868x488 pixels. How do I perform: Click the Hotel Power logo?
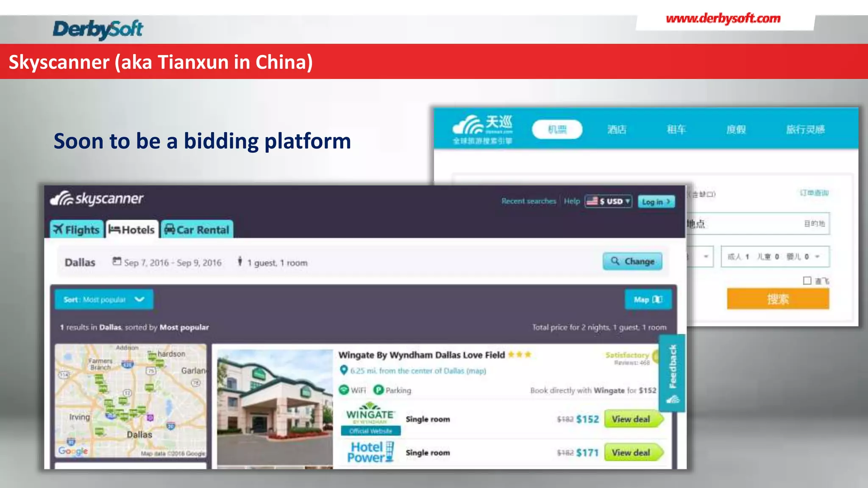[x=370, y=452]
